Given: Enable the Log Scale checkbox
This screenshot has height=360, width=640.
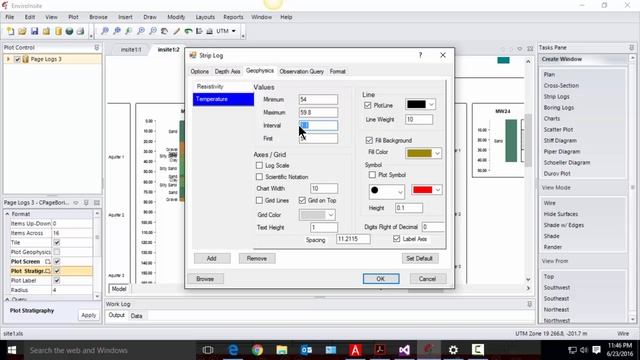Looking at the screenshot, I should tap(259, 165).
